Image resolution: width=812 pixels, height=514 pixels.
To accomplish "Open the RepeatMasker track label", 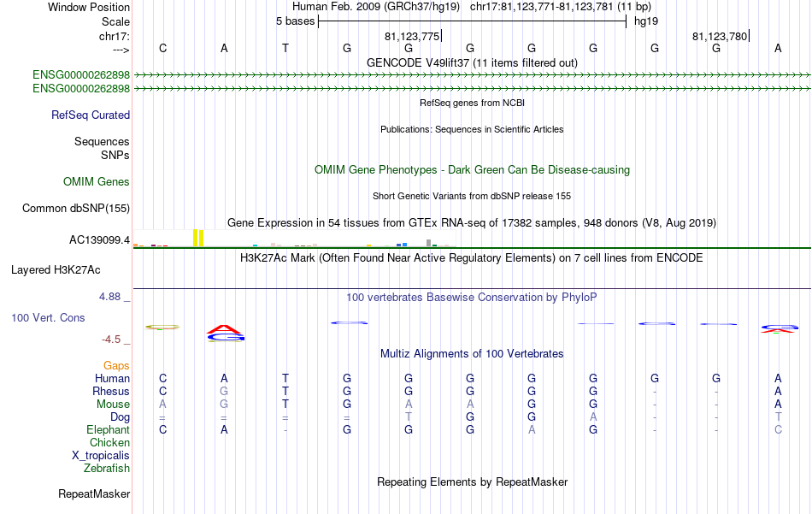I will coord(94,493).
